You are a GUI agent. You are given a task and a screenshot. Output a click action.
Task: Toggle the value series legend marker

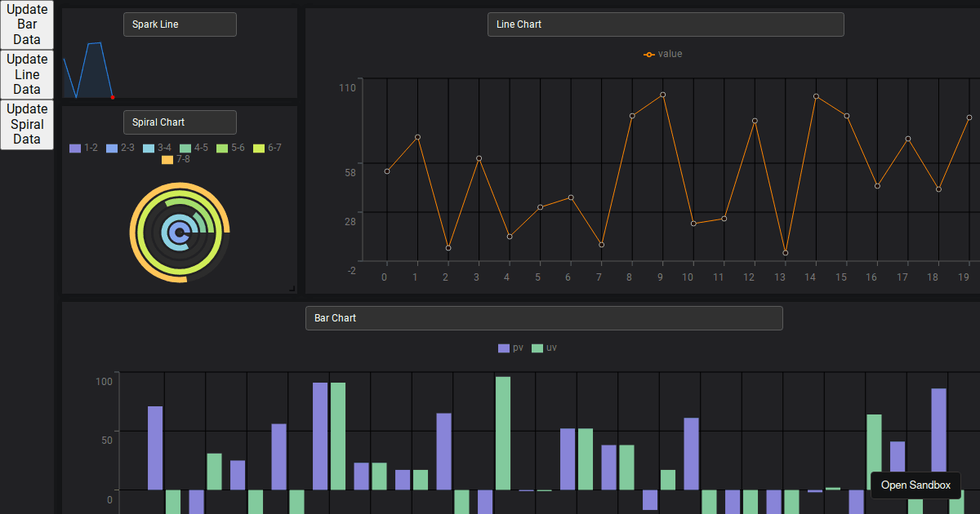[x=648, y=55]
